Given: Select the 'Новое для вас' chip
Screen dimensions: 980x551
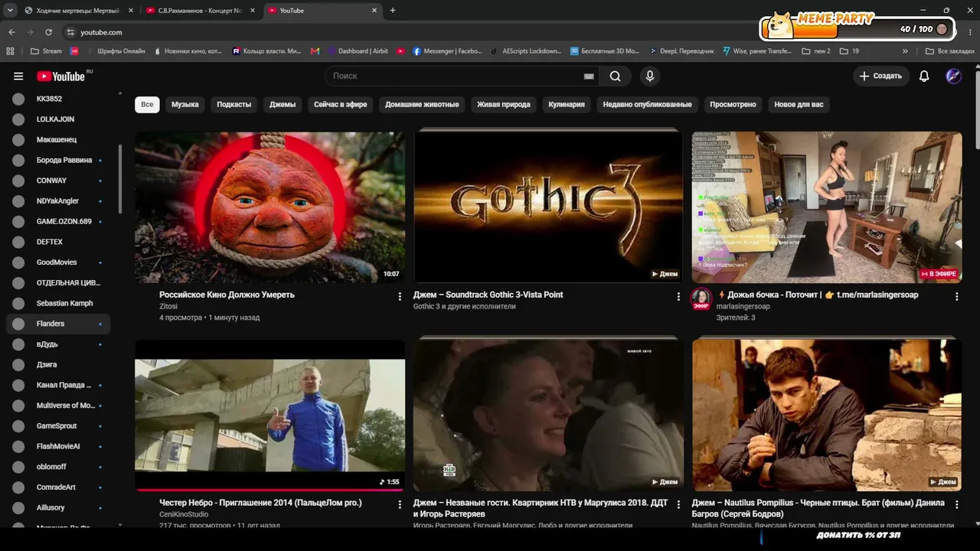Looking at the screenshot, I should pos(799,104).
